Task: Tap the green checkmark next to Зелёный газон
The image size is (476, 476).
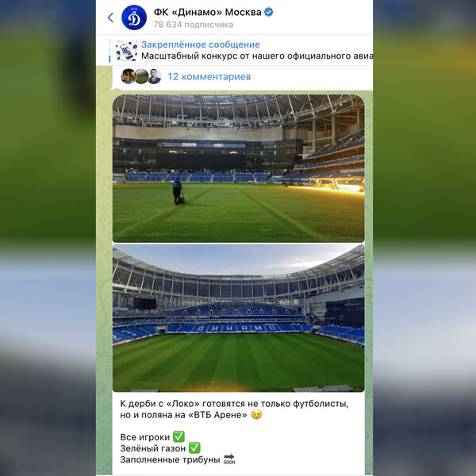Action: [194, 448]
